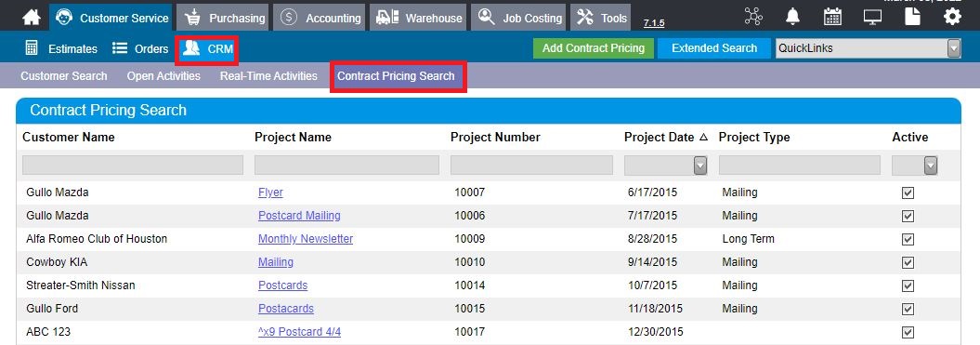980x345 pixels.
Task: Toggle Active checkbox for project 10007
Action: [908, 193]
